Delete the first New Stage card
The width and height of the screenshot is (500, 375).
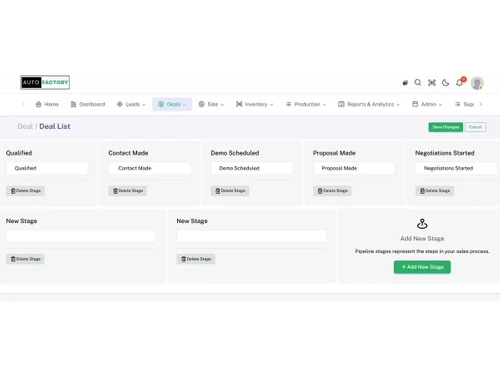point(25,259)
